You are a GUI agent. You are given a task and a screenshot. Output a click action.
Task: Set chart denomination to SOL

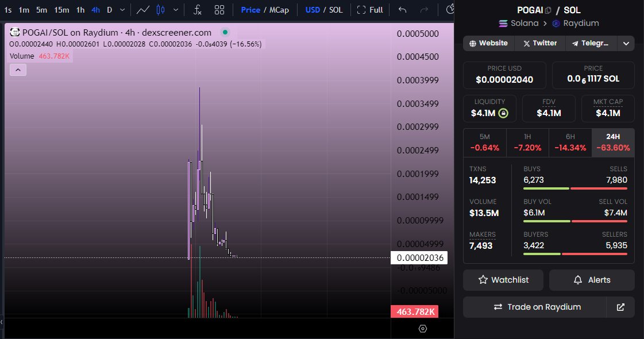click(x=336, y=10)
